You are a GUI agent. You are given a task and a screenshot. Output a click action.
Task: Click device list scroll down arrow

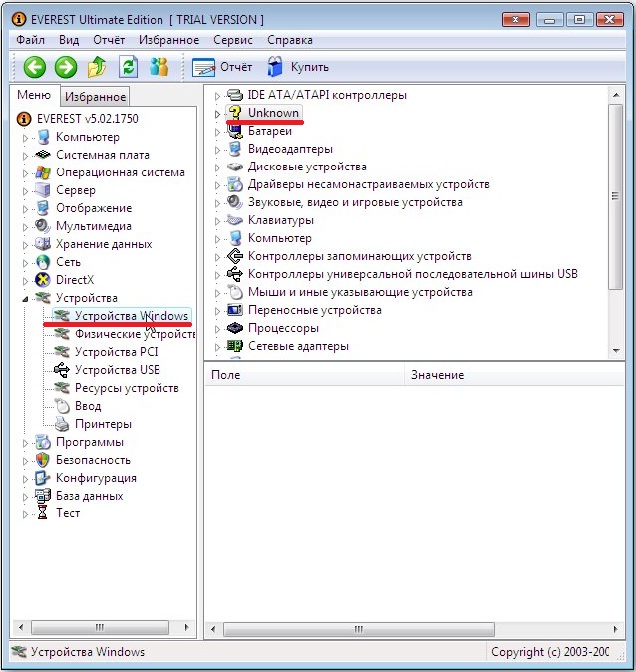point(616,351)
